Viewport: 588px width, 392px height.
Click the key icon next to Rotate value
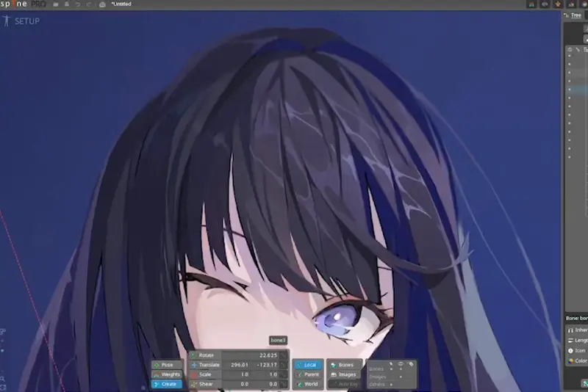283,355
